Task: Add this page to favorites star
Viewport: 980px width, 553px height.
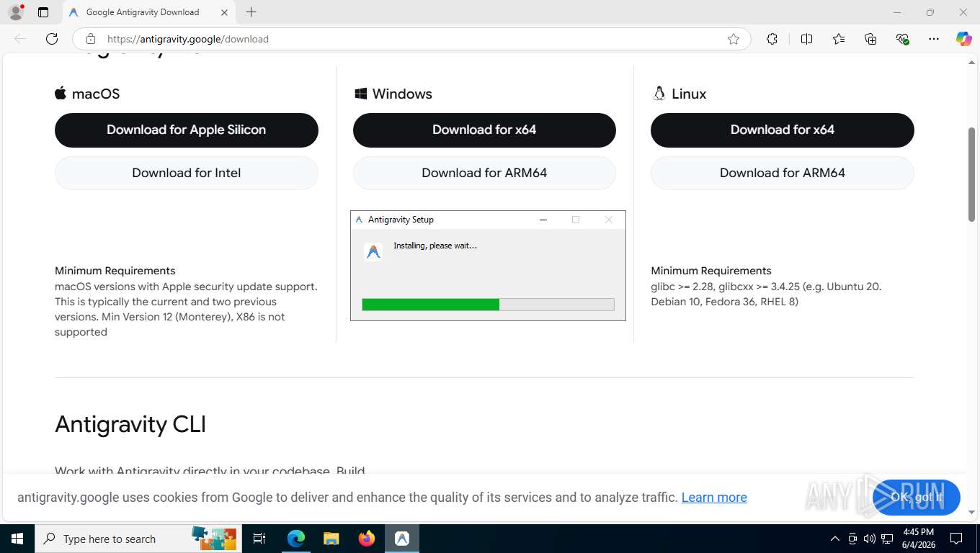Action: (734, 39)
